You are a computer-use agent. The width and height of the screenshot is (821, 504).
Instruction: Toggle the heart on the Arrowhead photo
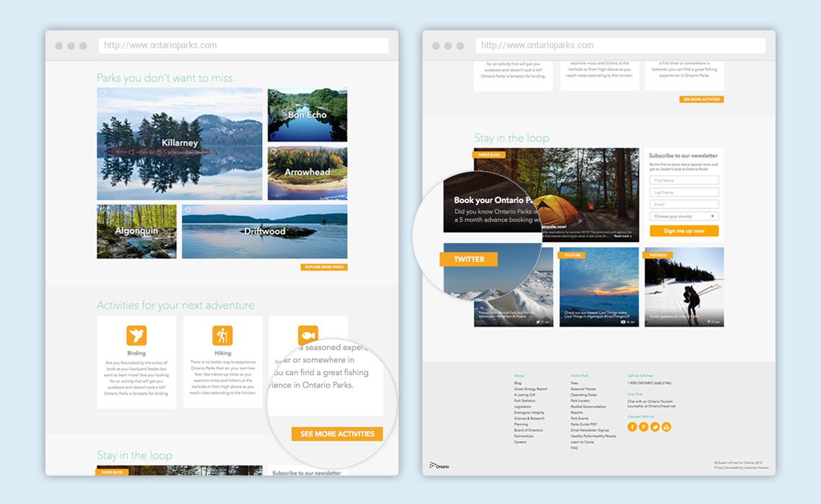click(274, 152)
